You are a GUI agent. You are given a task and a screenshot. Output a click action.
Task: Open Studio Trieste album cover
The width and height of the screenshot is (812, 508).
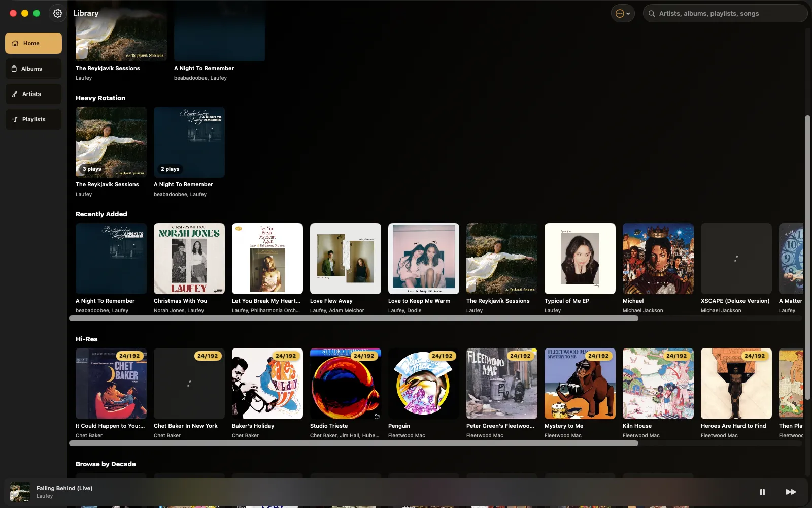tap(346, 384)
